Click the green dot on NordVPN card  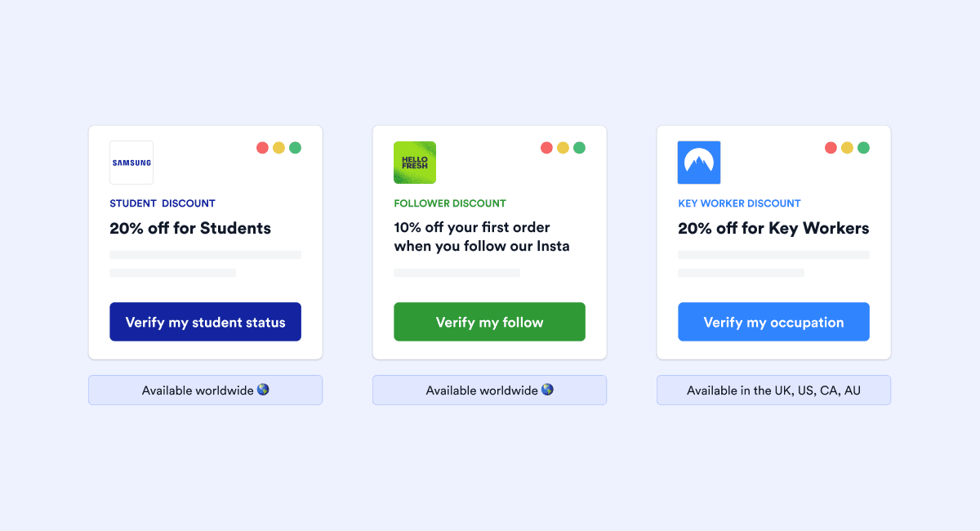tap(863, 148)
